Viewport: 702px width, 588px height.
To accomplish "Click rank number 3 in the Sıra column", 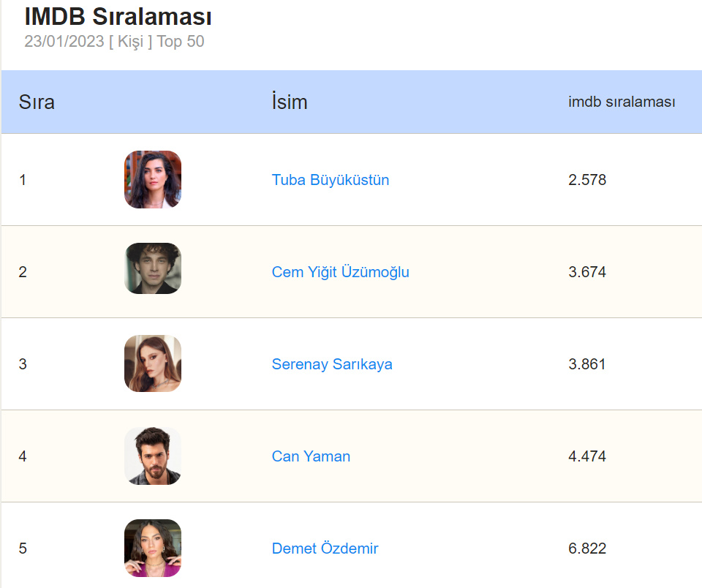I will pyautogui.click(x=23, y=364).
